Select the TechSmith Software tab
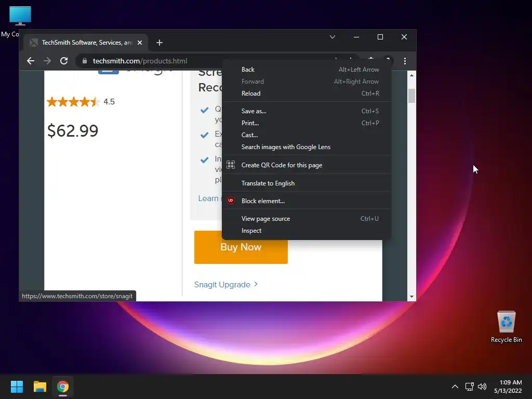 tap(86, 43)
